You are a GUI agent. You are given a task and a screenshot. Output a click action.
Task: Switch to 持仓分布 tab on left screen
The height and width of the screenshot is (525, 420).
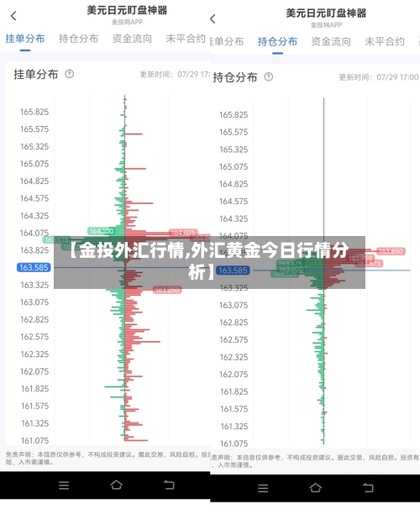pyautogui.click(x=79, y=39)
